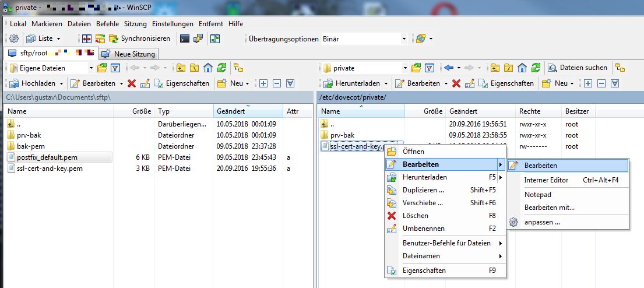Expand remote Bearbeiten toolbar dropdown arrow
This screenshot has height=288, width=644.
[x=446, y=83]
